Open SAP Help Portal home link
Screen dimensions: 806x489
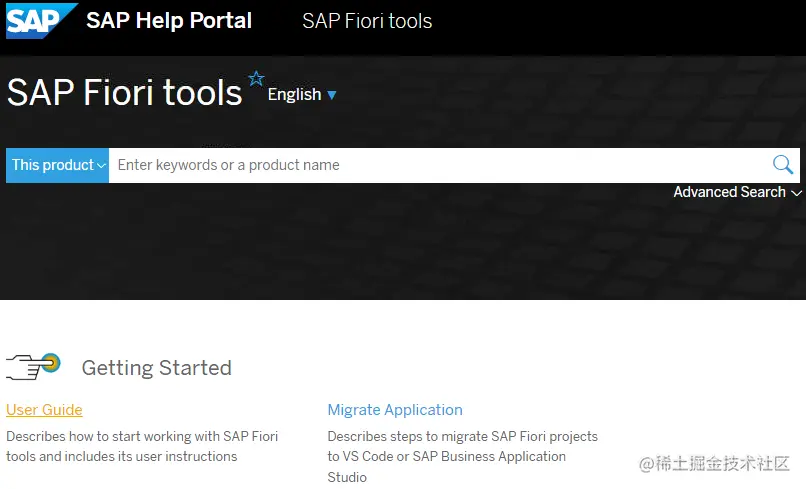pyautogui.click(x=169, y=21)
